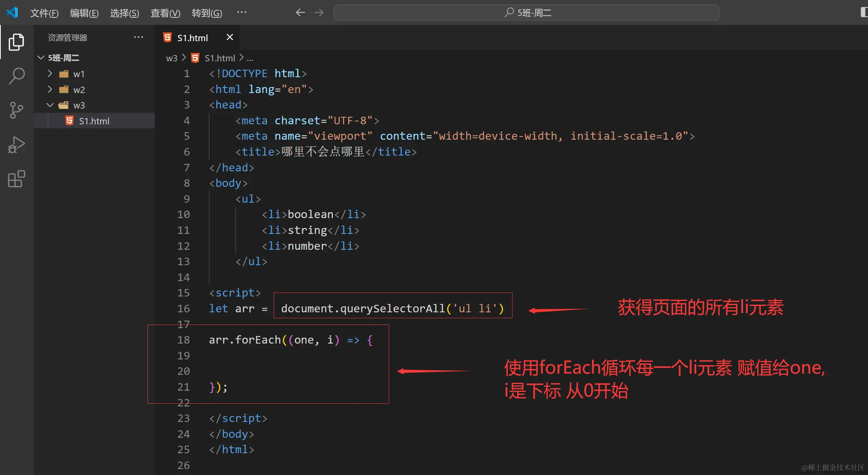Click S1.html in the breadcrumb path
868x475 pixels.
coord(220,58)
